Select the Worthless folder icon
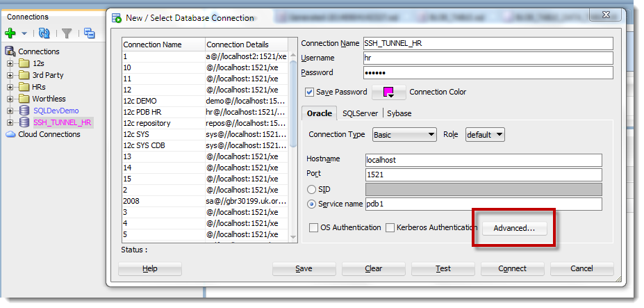 tap(24, 99)
